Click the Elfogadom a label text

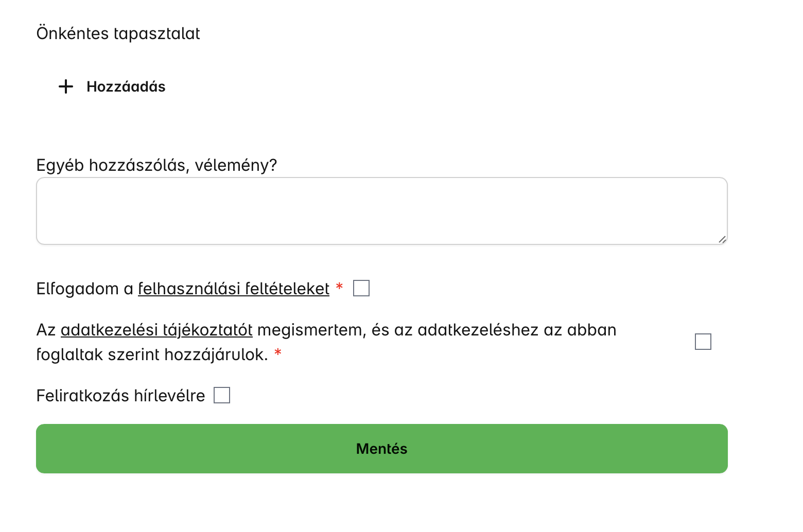85,289
